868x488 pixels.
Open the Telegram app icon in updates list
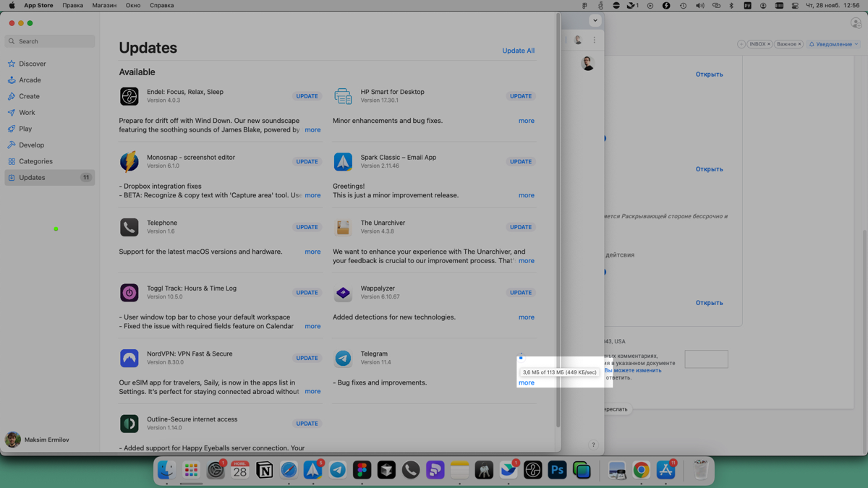click(343, 358)
